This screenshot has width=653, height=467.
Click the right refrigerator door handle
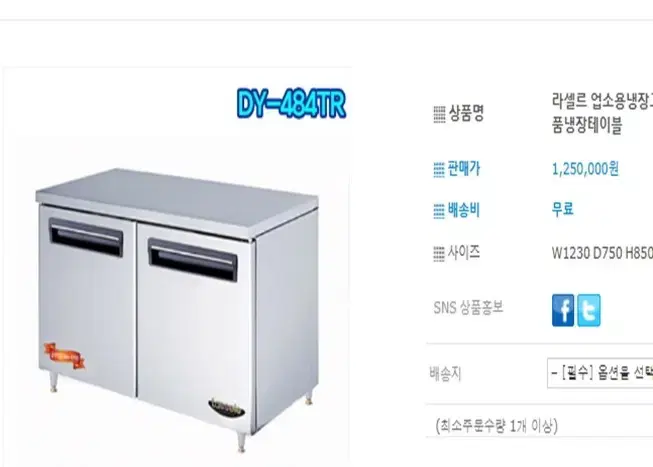(192, 260)
